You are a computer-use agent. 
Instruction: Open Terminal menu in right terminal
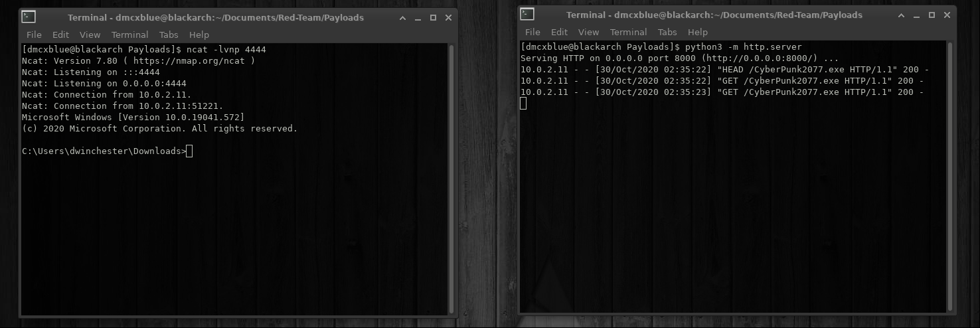point(628,32)
